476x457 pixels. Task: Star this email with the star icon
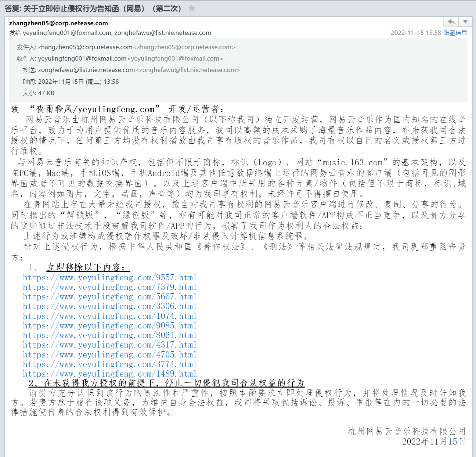pos(192,8)
